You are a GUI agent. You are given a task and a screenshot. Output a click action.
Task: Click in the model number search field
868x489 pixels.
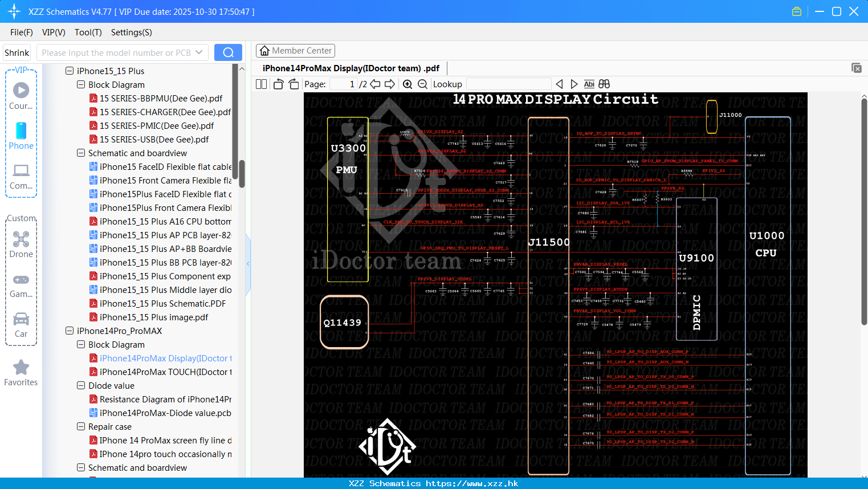point(116,52)
